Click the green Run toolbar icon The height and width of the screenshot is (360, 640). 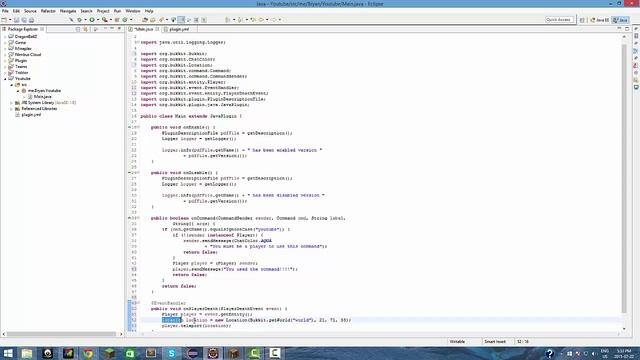click(92, 20)
